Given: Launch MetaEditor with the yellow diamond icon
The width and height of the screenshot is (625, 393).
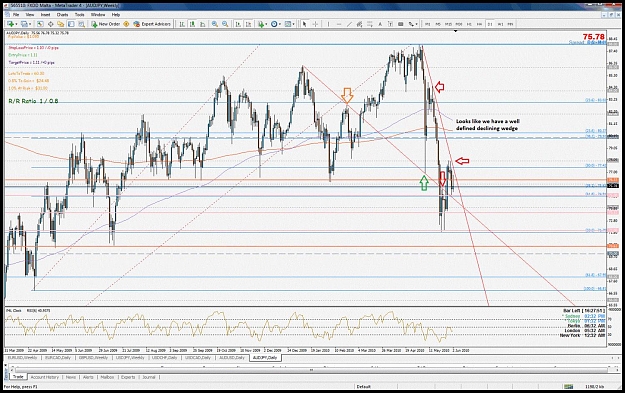Looking at the screenshot, I should (x=126, y=24).
